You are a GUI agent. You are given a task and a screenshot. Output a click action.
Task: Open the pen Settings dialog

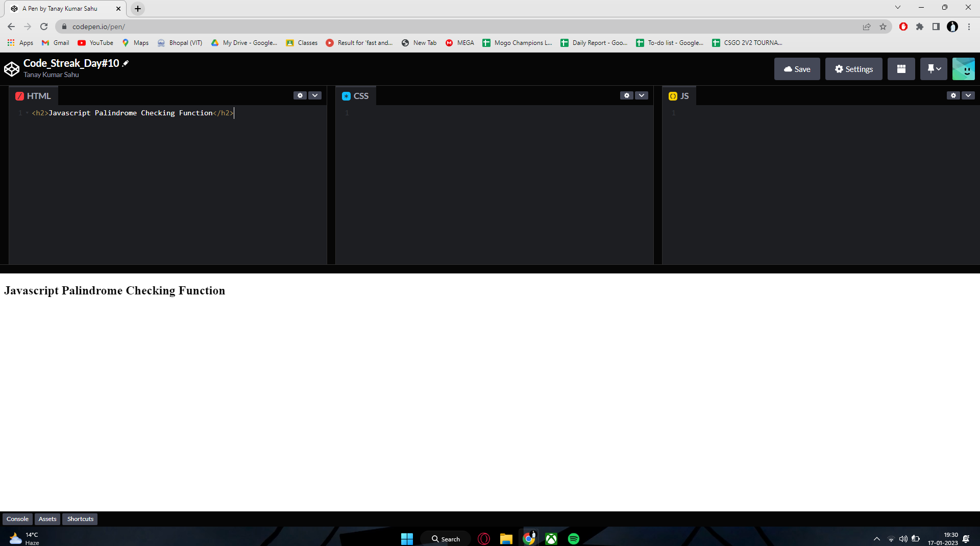pos(853,68)
